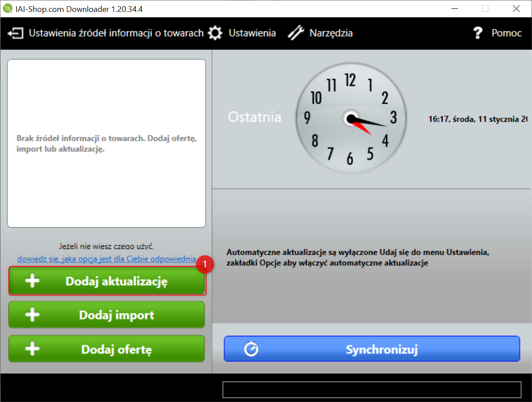The height and width of the screenshot is (402, 532).
Task: Click the Jeżeli nie wiesz czego użyć text
Action: coord(107,246)
